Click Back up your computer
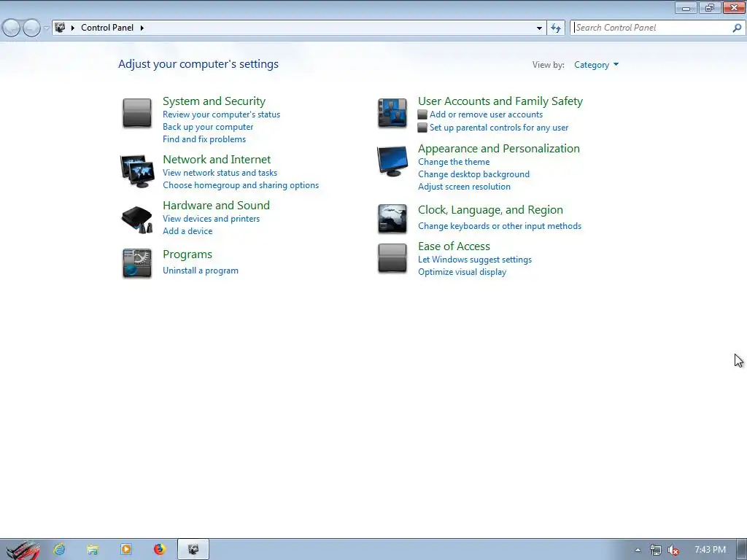The width and height of the screenshot is (747, 560). [208, 127]
